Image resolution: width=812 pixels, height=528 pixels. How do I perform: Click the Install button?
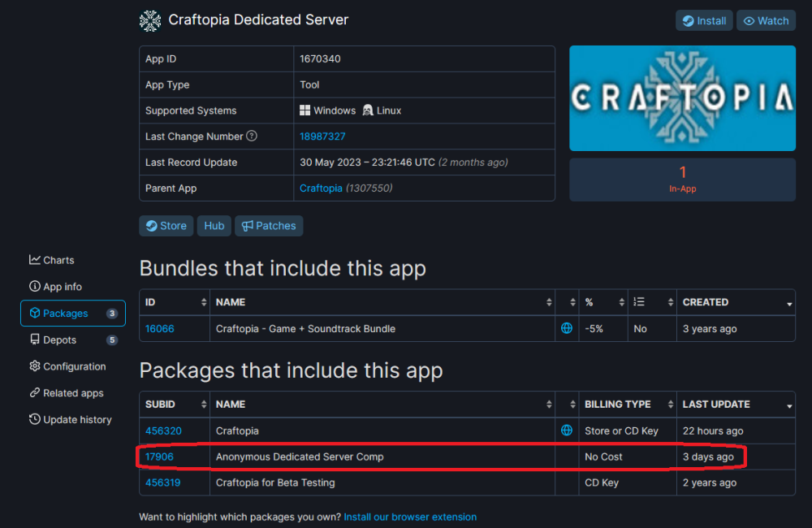coord(704,21)
